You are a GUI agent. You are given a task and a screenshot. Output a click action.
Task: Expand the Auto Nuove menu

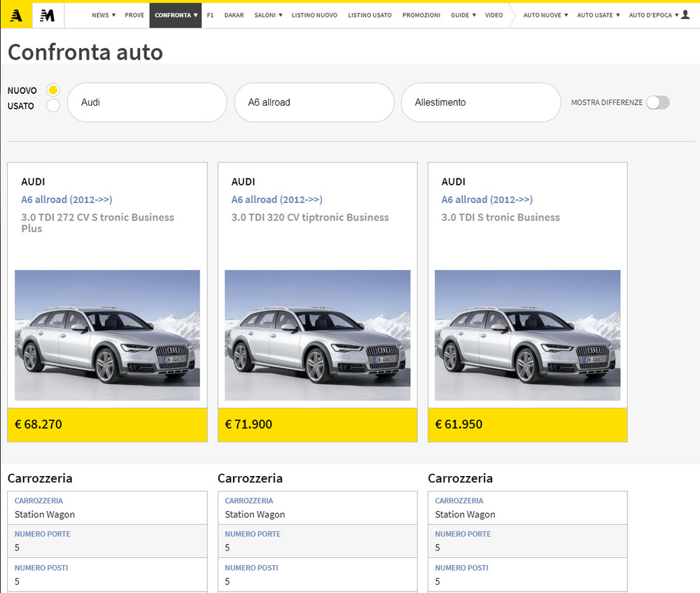[x=545, y=15]
